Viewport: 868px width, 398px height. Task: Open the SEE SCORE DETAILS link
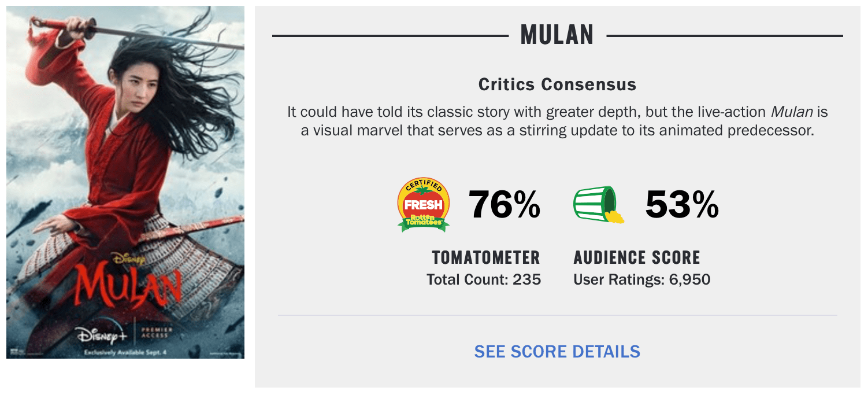(x=557, y=351)
